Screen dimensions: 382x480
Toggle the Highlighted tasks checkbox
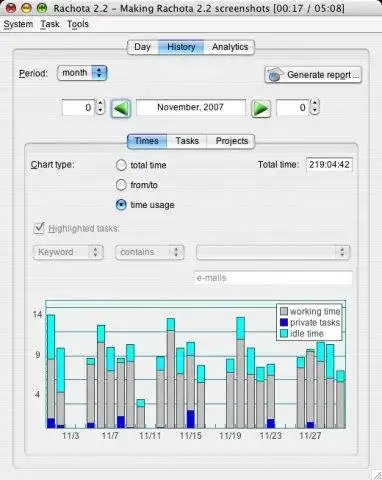pyautogui.click(x=39, y=228)
